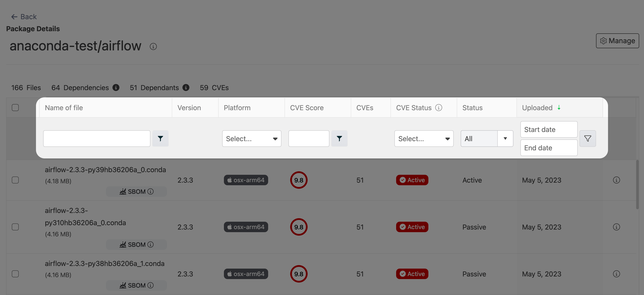Click the Dependants info icon
The image size is (644, 295).
click(x=186, y=87)
